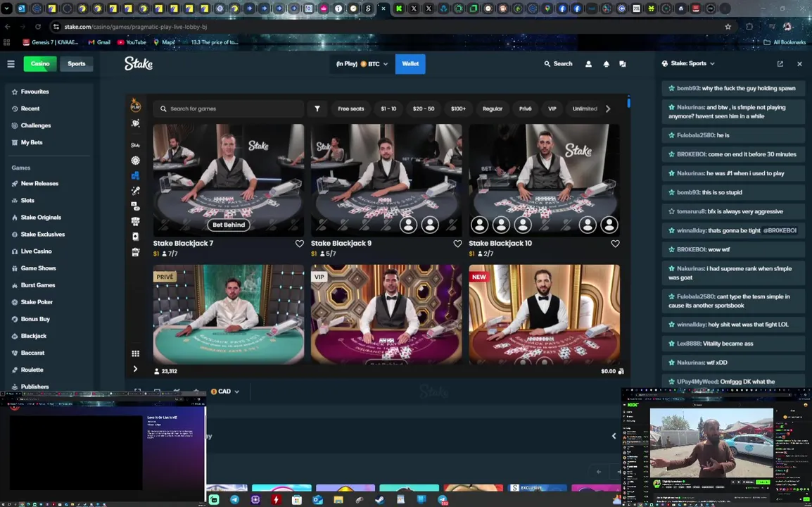
Task: Toggle the $1 - 10 filter chip
Action: click(x=388, y=109)
